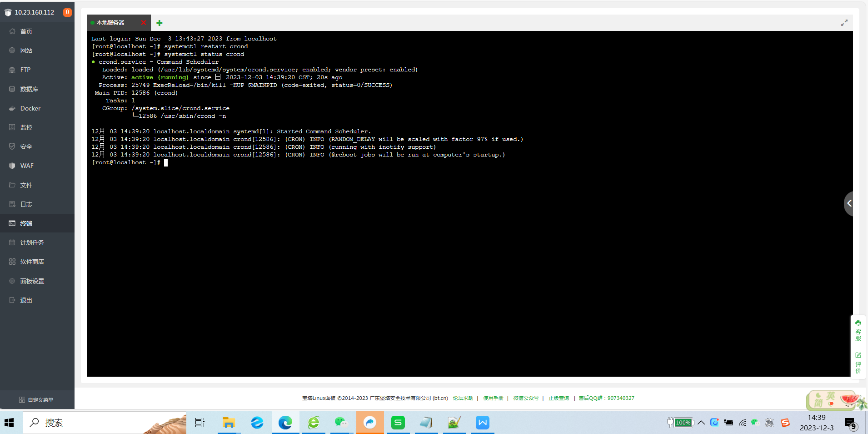Open the 自定义菜单 custom menu button

[x=36, y=400]
